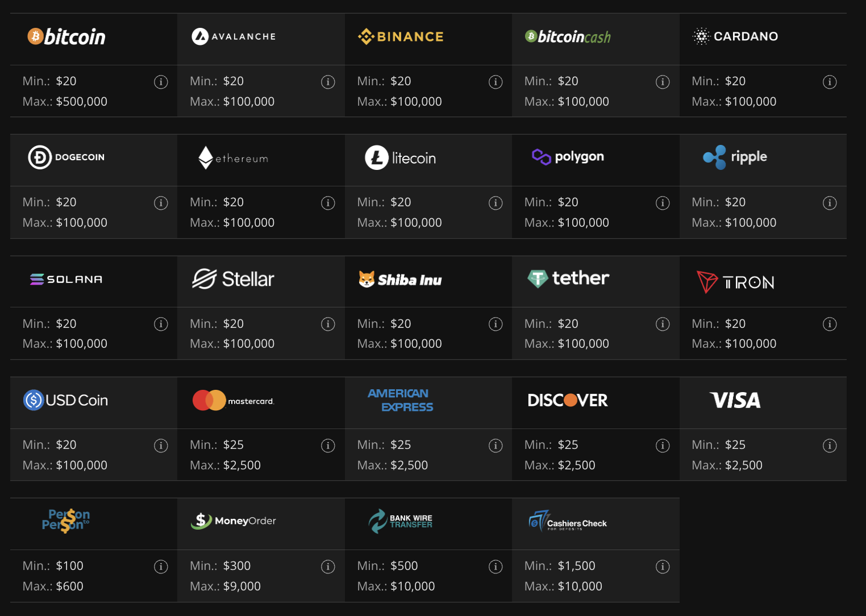This screenshot has height=616, width=866.
Task: Select the Bitcoin payment method logo
Action: [x=66, y=37]
